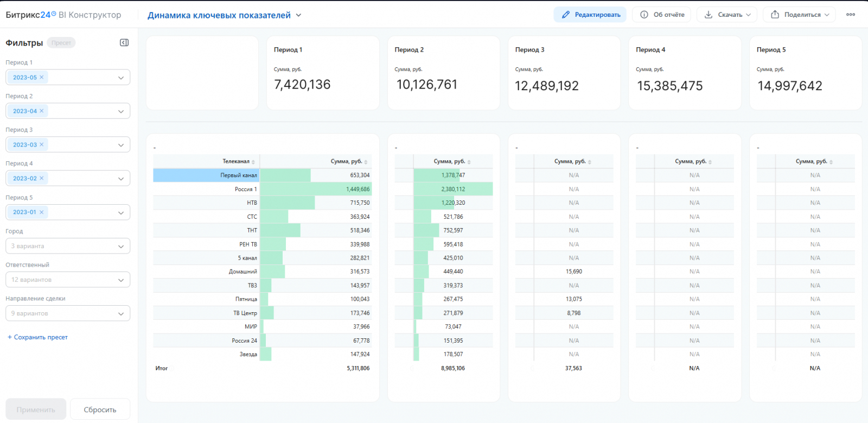Open the Ответственный filter dropdown
Viewport: 868px width, 423px height.
click(x=68, y=280)
